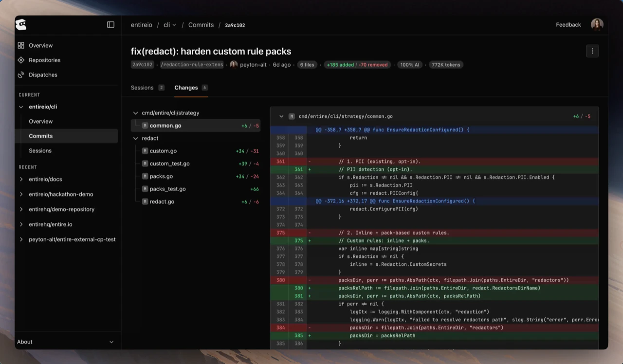Image resolution: width=623 pixels, height=364 pixels.
Task: Collapse the cmd/entire/cli/strategy folder
Action: pos(135,113)
